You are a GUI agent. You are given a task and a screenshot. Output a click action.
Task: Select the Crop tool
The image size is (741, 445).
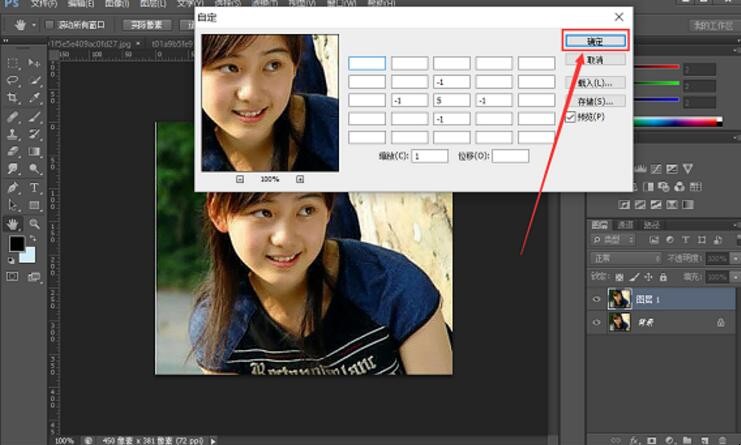pos(13,98)
